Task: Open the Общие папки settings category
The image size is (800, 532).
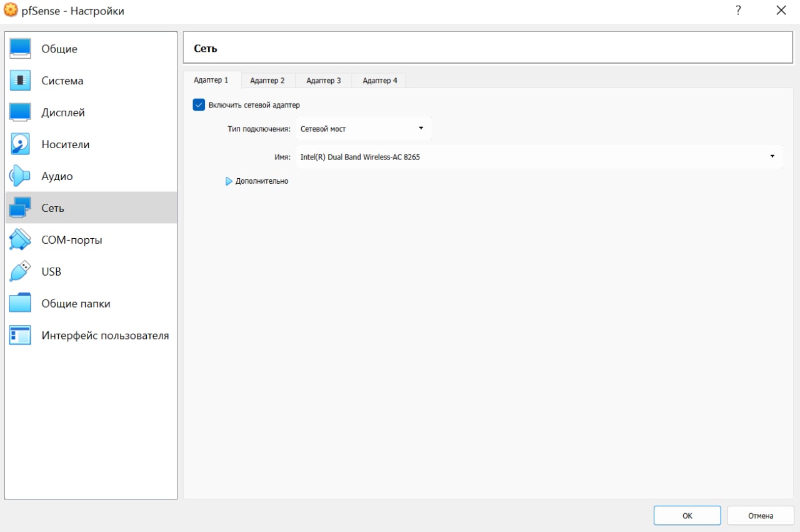Action: click(x=91, y=304)
